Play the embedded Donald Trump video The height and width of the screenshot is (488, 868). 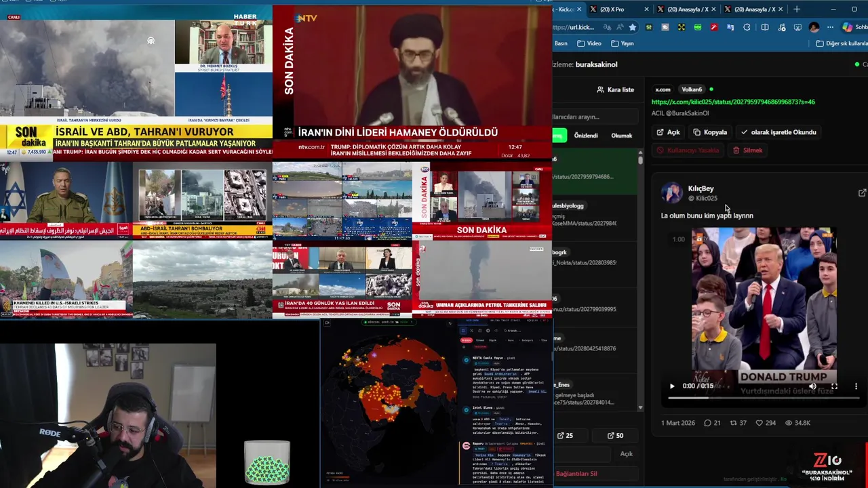pos(672,386)
